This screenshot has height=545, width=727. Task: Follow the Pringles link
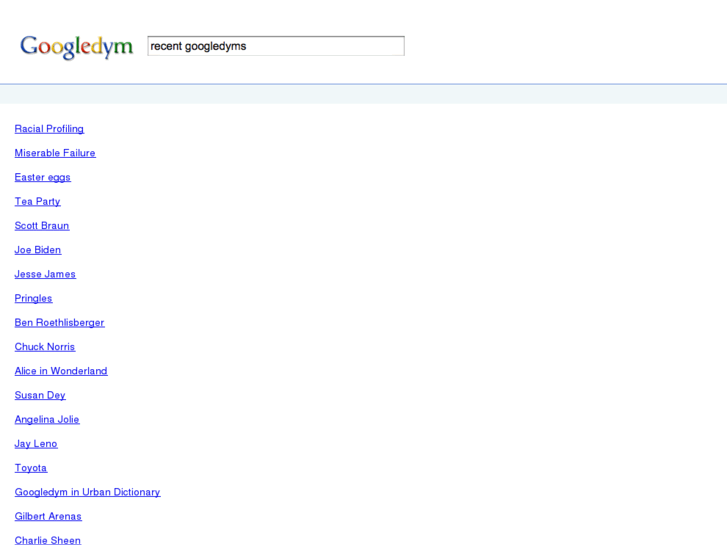(x=33, y=299)
